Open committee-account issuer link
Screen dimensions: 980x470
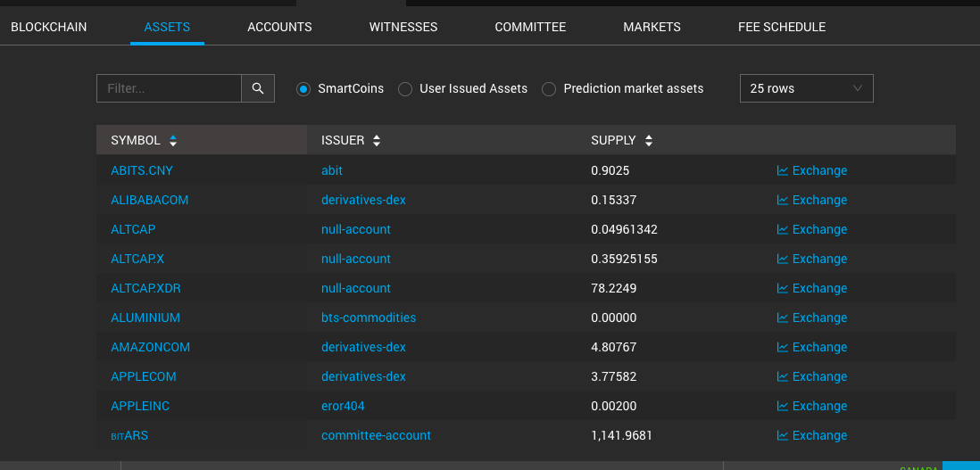point(376,435)
